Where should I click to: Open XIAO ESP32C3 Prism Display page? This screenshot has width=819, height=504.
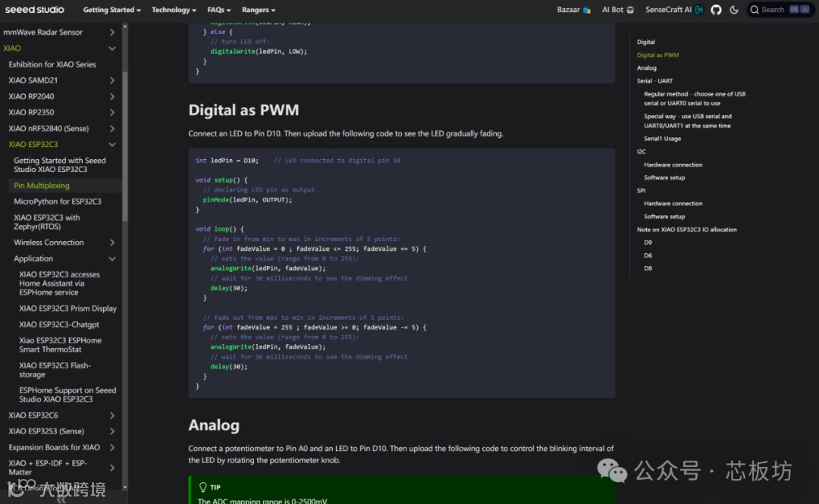(x=68, y=308)
